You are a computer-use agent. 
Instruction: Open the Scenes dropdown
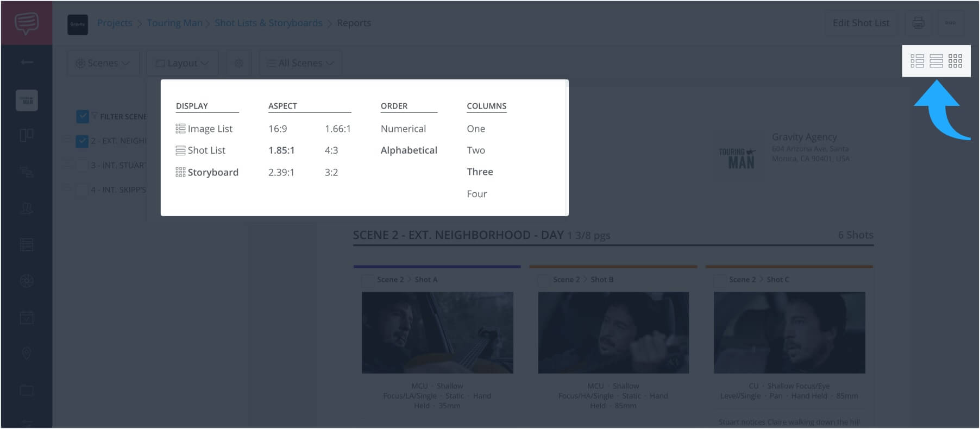tap(103, 63)
